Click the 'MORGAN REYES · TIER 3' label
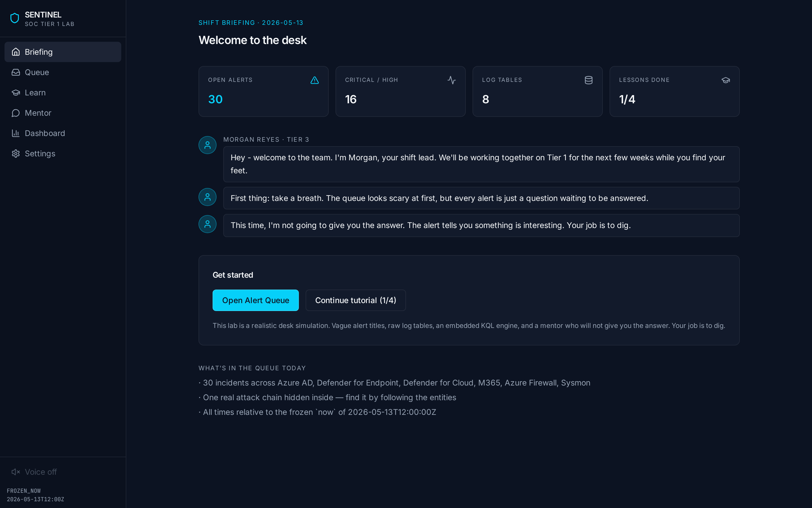The image size is (812, 508). (x=266, y=139)
